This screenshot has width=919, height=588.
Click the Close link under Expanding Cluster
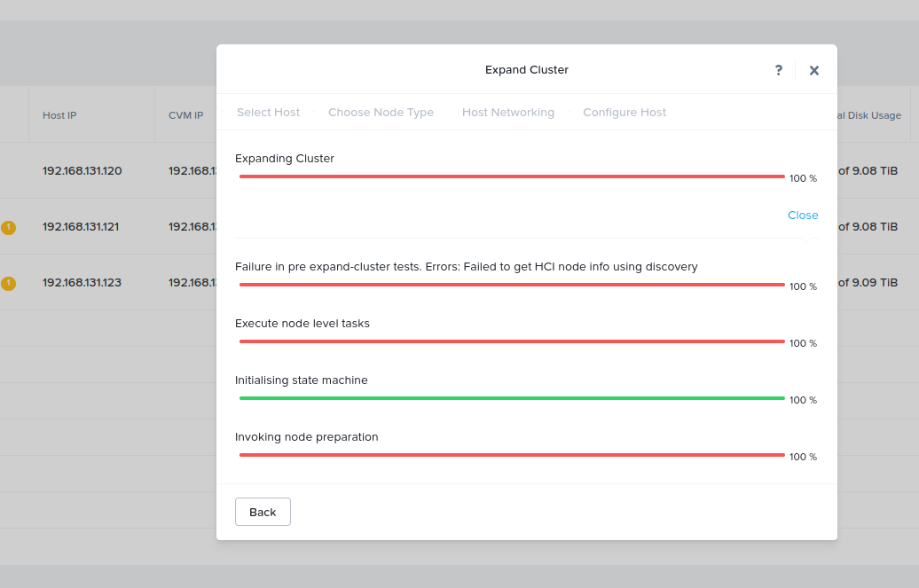803,216
